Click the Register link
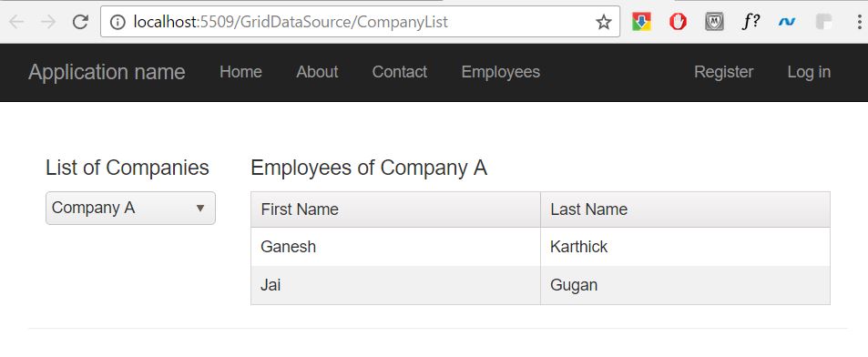This screenshot has width=868, height=357. [x=723, y=72]
